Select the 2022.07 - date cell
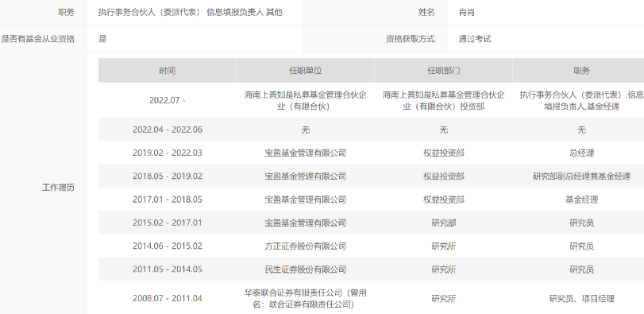Image resolution: width=644 pixels, height=314 pixels. pyautogui.click(x=168, y=100)
